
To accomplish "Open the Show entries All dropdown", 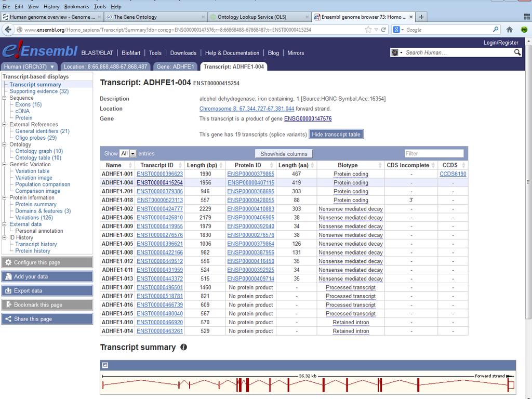I will (128, 154).
